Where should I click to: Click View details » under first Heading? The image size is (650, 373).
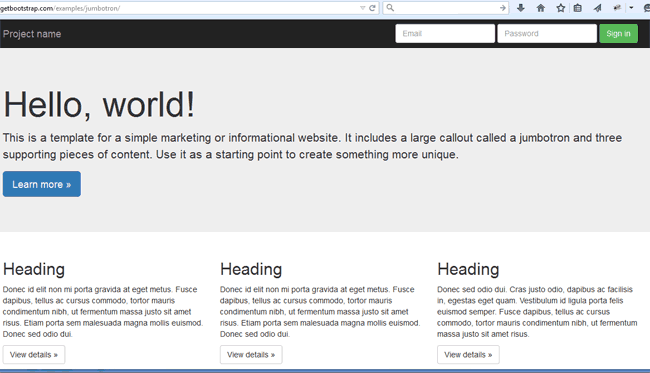[x=34, y=355]
